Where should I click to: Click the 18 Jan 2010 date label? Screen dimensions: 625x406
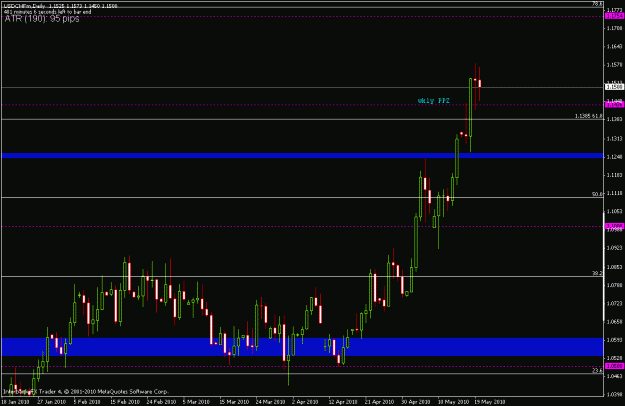pyautogui.click(x=15, y=402)
